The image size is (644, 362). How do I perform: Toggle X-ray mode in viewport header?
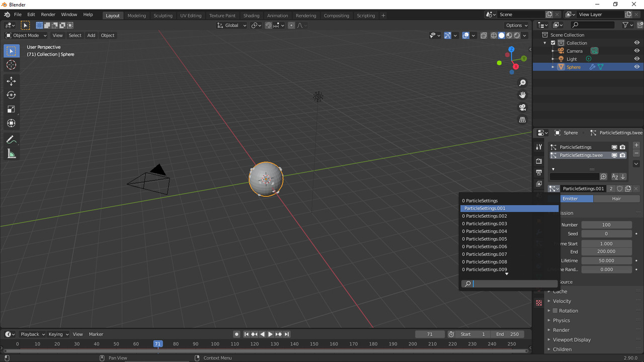click(x=484, y=35)
